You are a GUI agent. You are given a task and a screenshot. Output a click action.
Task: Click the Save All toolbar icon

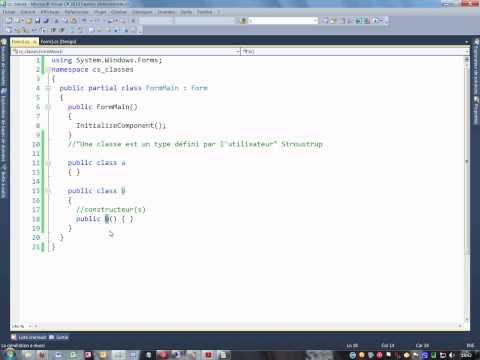pos(46,21)
